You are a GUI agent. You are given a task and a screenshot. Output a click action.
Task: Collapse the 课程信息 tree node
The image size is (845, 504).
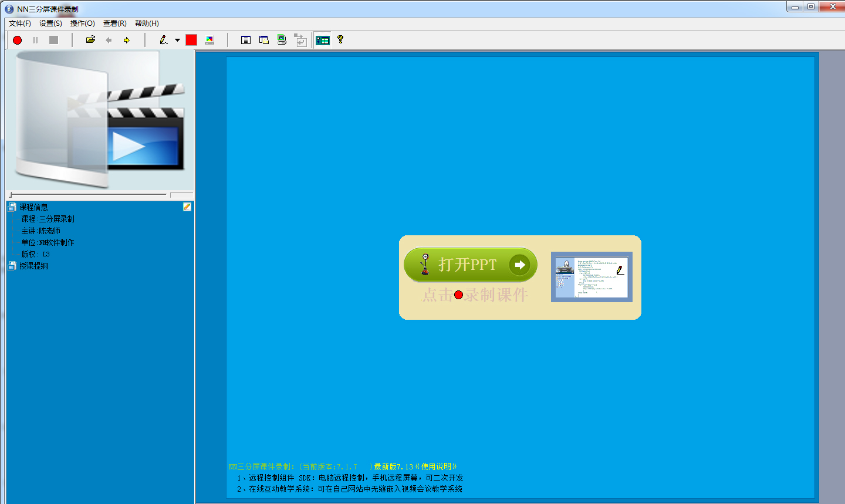(x=12, y=207)
